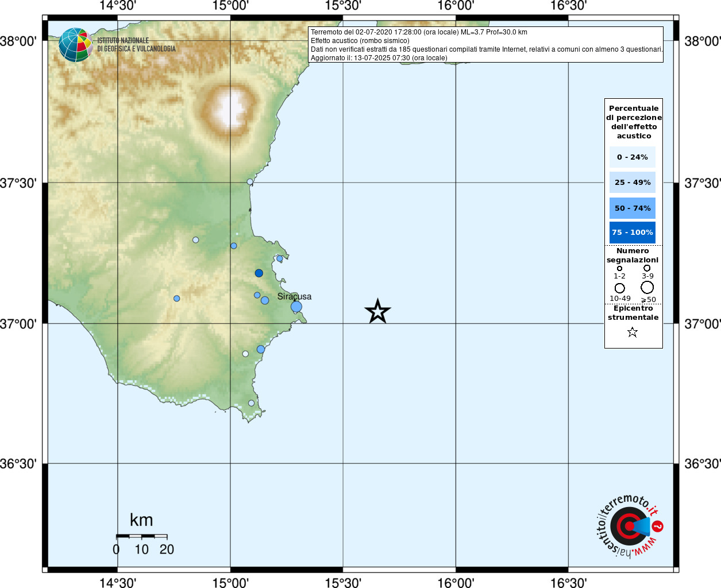Click the left axis label 37°30'
The image size is (721, 588).
point(18,183)
